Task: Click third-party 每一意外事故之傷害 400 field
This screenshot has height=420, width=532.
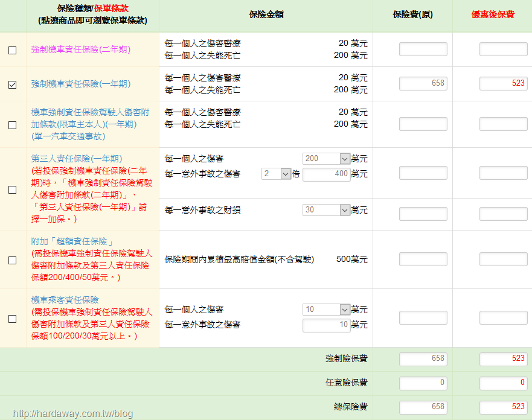Action: 327,174
